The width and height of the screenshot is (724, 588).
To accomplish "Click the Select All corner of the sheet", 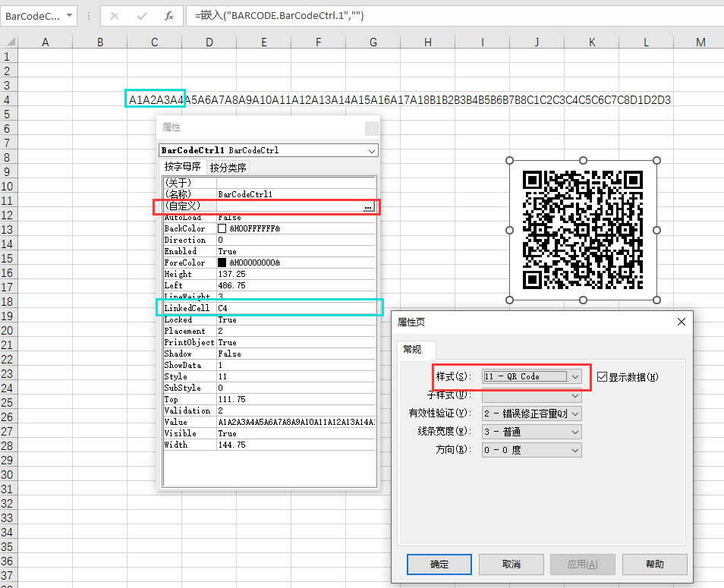I will pyautogui.click(x=8, y=42).
